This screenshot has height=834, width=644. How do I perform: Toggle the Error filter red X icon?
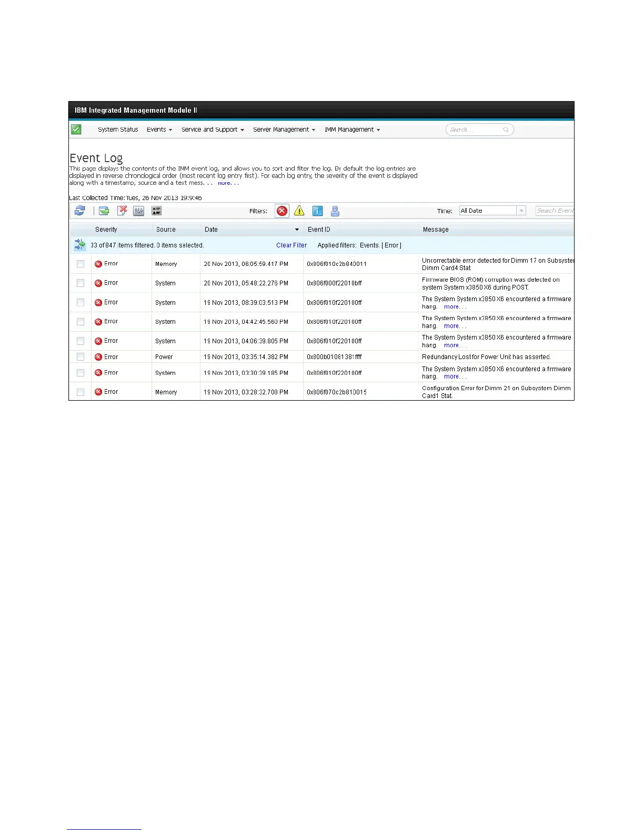282,211
